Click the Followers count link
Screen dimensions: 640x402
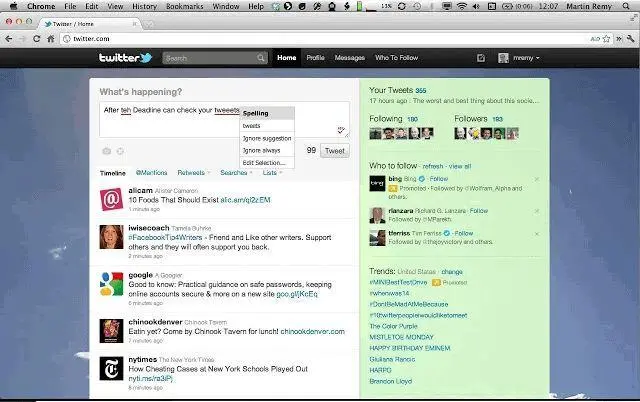497,119
